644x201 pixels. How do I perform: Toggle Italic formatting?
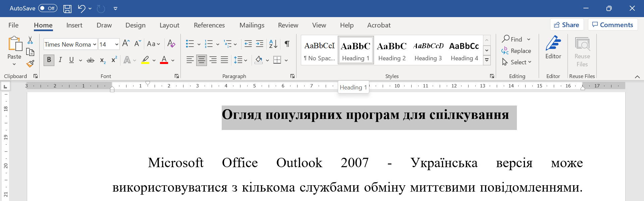coord(60,60)
